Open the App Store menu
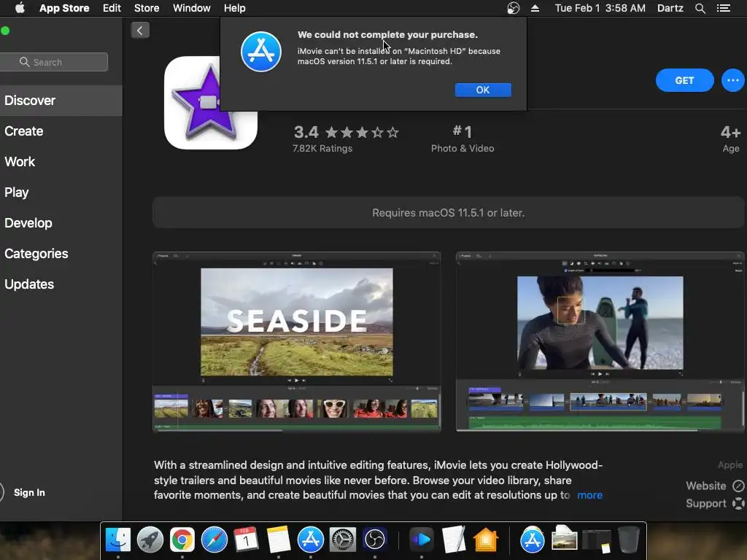Viewport: 747px width, 560px height. coord(64,8)
